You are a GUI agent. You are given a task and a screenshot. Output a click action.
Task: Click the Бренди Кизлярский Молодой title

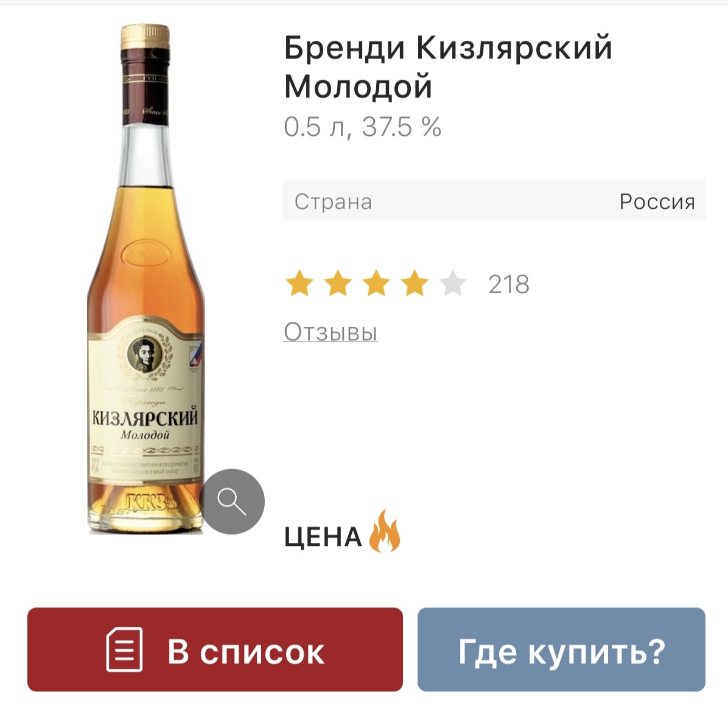pyautogui.click(x=448, y=67)
